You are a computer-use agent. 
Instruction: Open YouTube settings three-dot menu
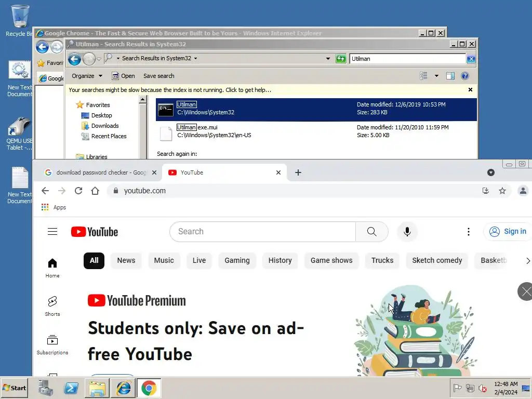pos(468,232)
